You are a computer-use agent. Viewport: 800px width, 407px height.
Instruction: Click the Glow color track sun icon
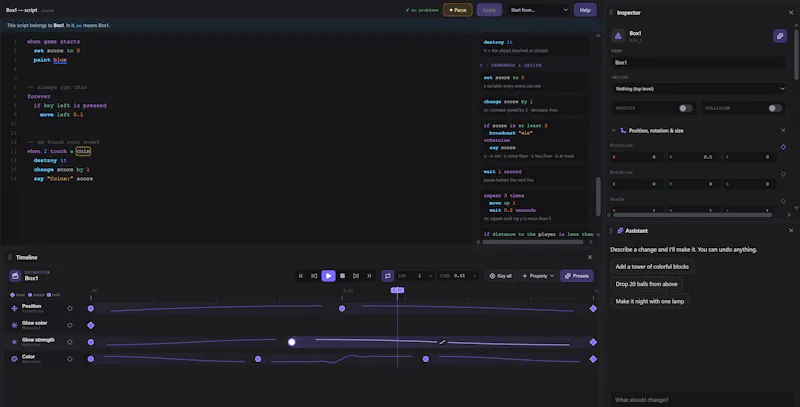coord(14,325)
